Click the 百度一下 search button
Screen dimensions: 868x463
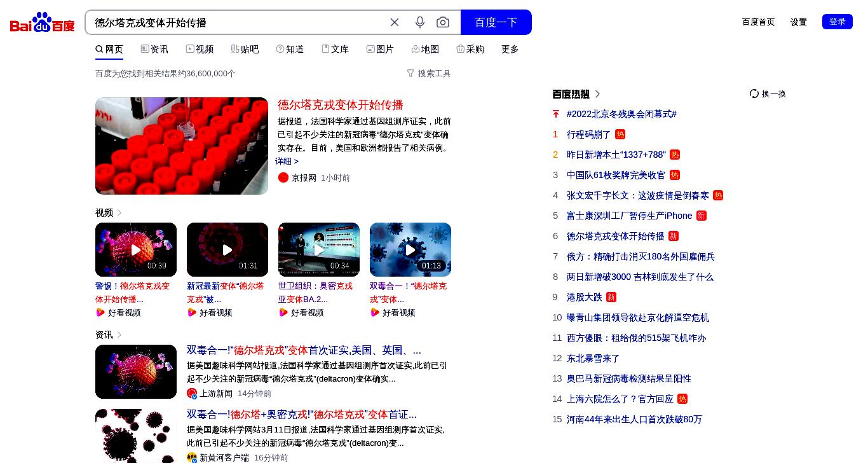pyautogui.click(x=496, y=22)
